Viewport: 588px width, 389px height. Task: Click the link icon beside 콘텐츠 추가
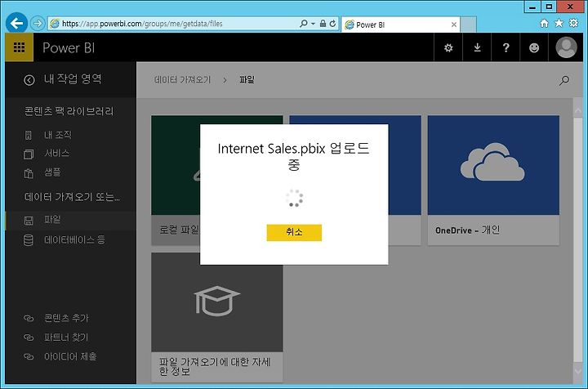pos(29,319)
